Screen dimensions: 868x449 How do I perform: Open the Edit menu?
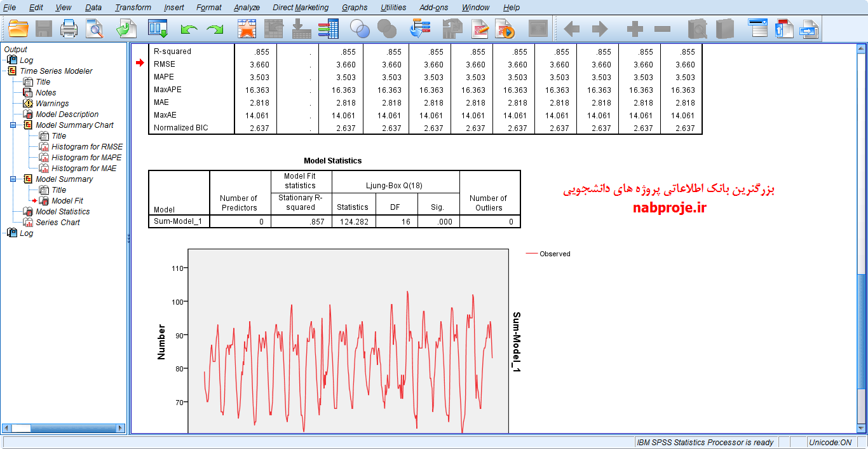36,8
